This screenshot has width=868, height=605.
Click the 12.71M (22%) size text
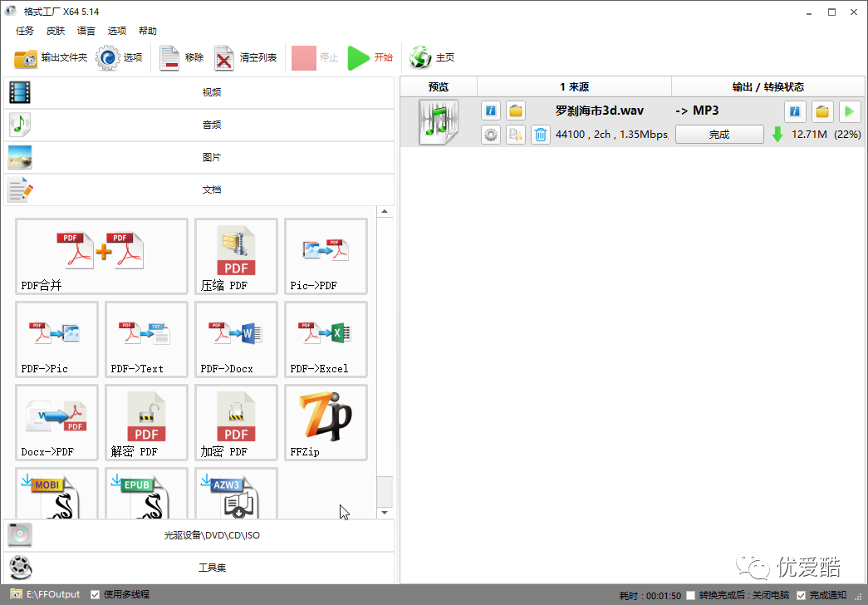click(826, 134)
